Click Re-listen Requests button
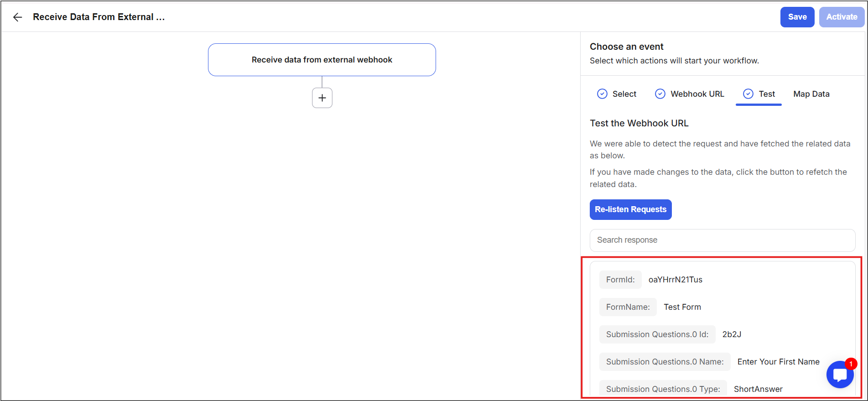The width and height of the screenshot is (868, 401). tap(630, 209)
